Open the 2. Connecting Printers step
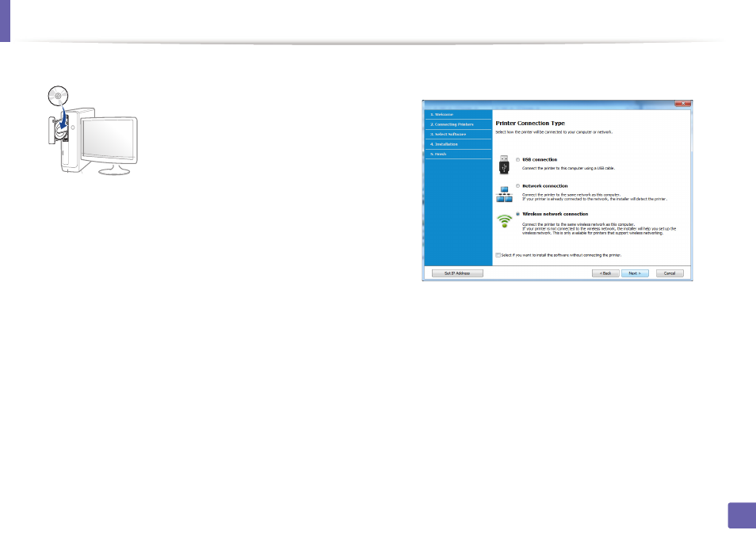 tap(458, 124)
